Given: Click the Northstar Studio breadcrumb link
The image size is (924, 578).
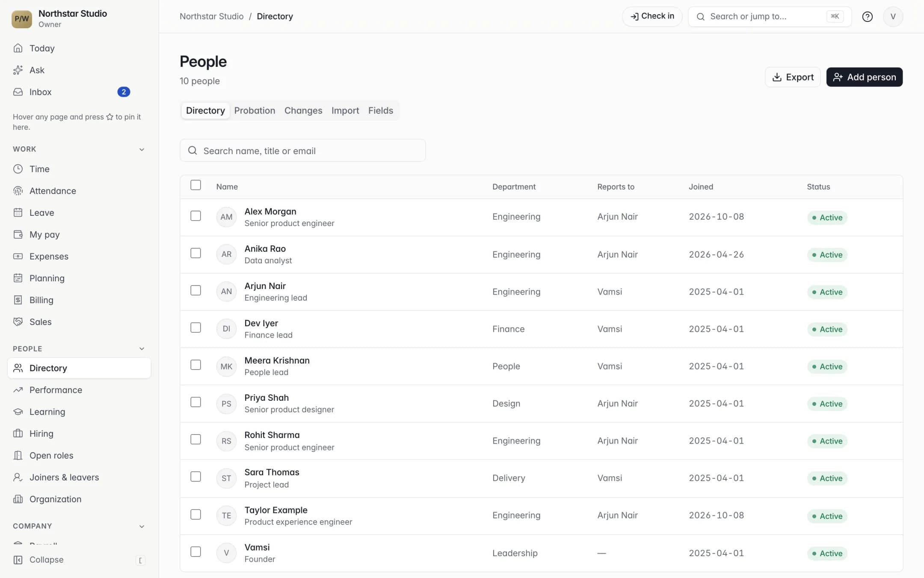Looking at the screenshot, I should [211, 16].
